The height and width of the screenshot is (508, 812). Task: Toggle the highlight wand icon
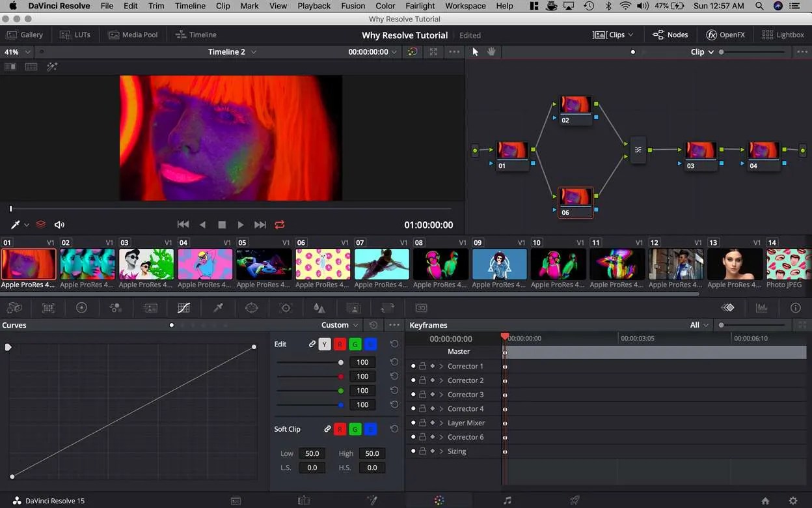tap(52, 66)
